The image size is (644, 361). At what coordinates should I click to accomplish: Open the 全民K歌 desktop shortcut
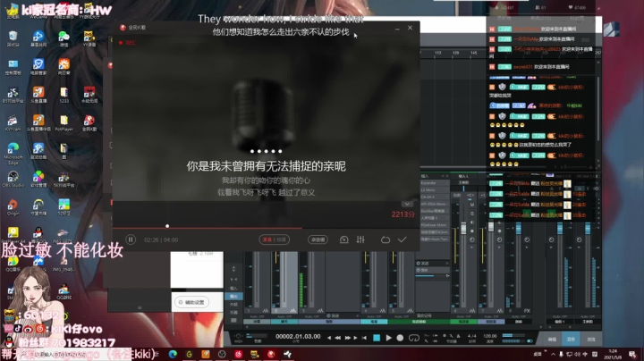coord(89,122)
